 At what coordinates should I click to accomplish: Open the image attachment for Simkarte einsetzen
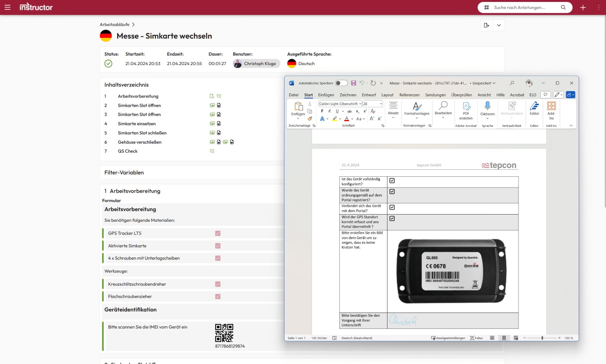(x=212, y=123)
